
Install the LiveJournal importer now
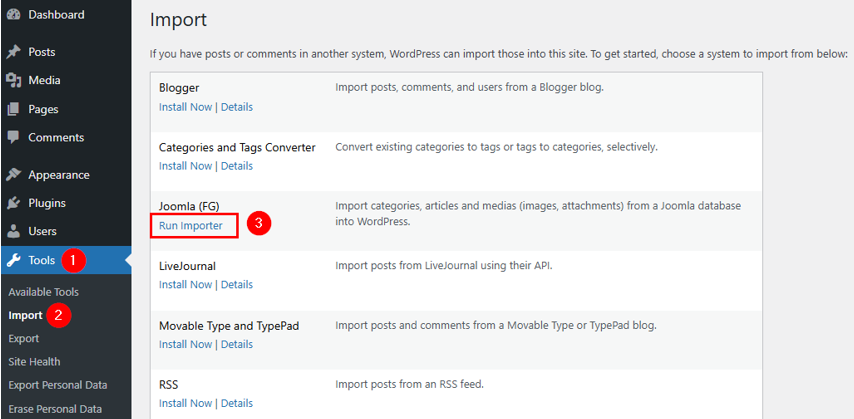coord(185,284)
